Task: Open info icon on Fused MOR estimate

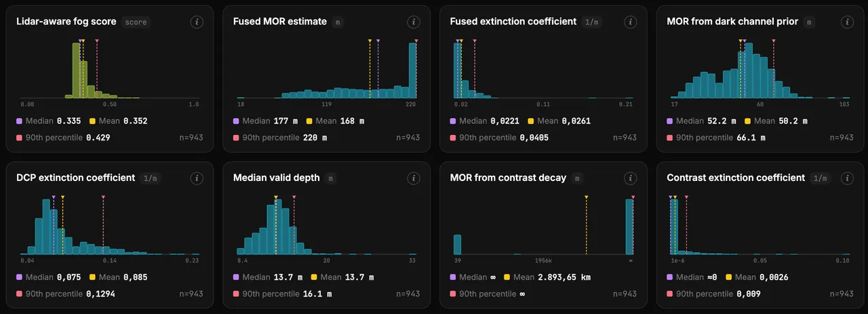Action: tap(414, 22)
